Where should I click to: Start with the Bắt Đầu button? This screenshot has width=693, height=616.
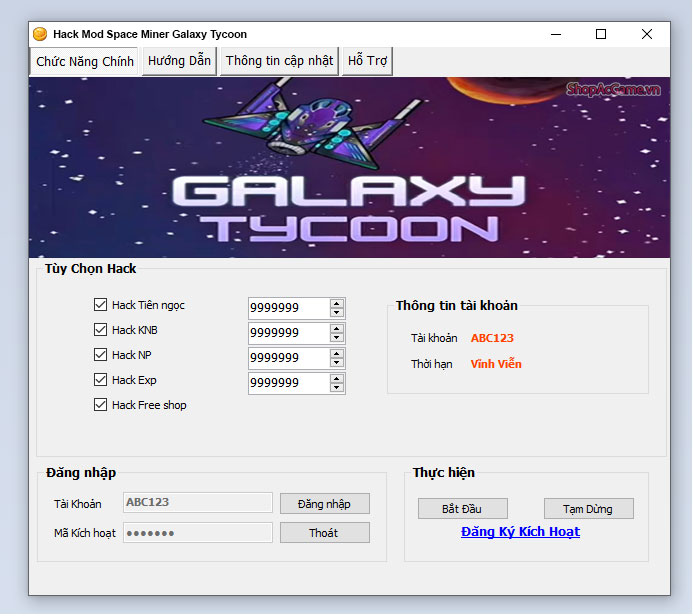(x=462, y=509)
